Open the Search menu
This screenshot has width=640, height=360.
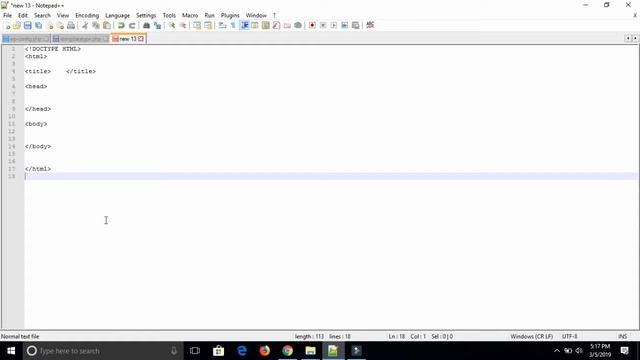(42, 16)
